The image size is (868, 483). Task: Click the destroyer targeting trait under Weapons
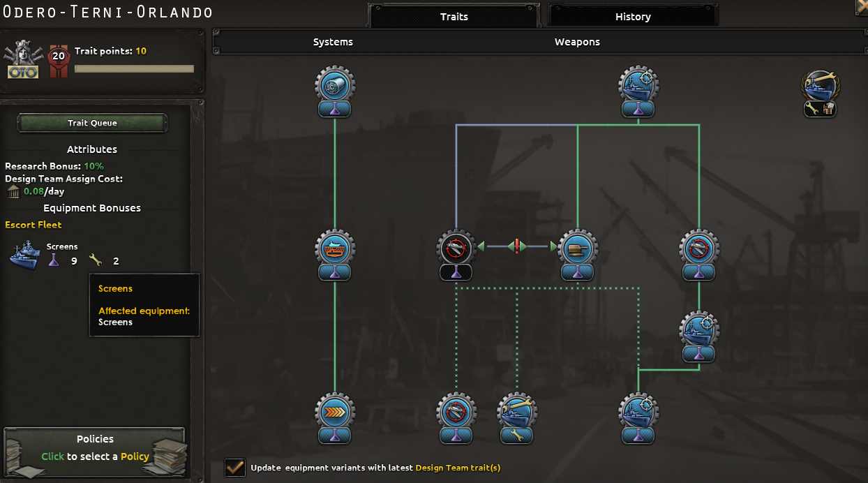click(x=638, y=85)
